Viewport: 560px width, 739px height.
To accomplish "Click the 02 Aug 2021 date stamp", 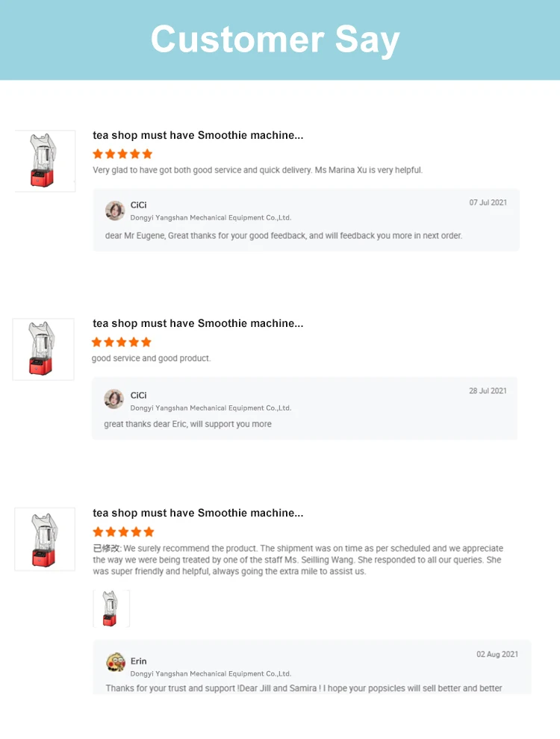I will point(497,654).
